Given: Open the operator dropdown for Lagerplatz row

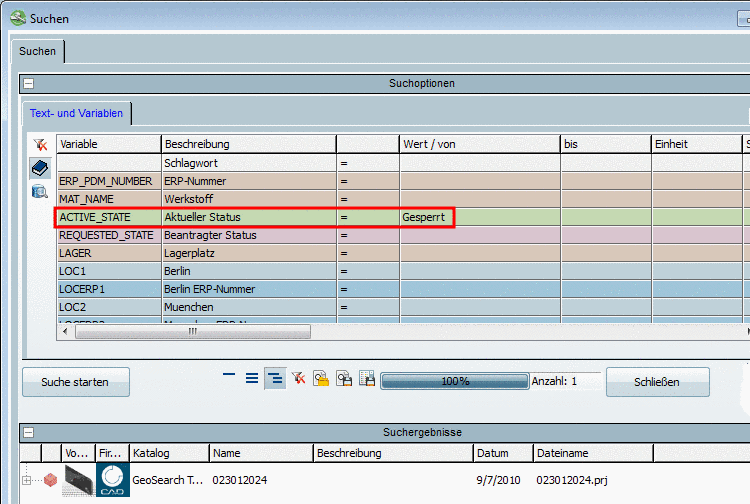Looking at the screenshot, I should [x=368, y=253].
